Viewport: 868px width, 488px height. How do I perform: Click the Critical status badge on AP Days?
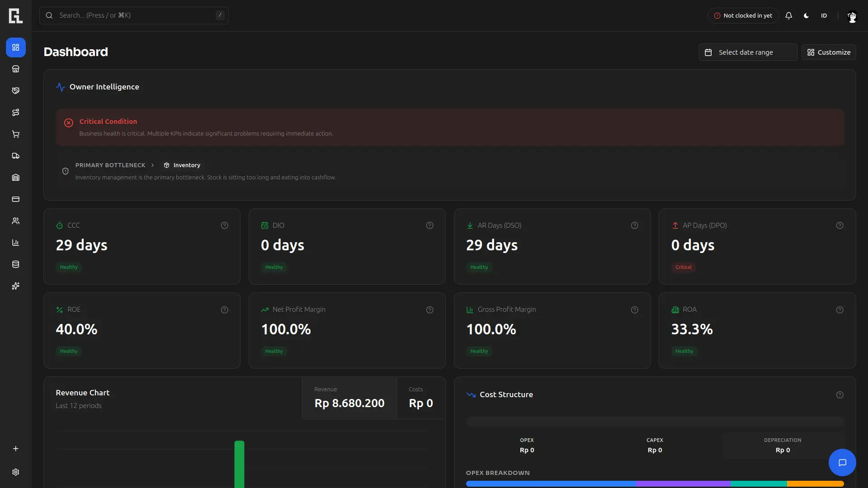point(684,267)
